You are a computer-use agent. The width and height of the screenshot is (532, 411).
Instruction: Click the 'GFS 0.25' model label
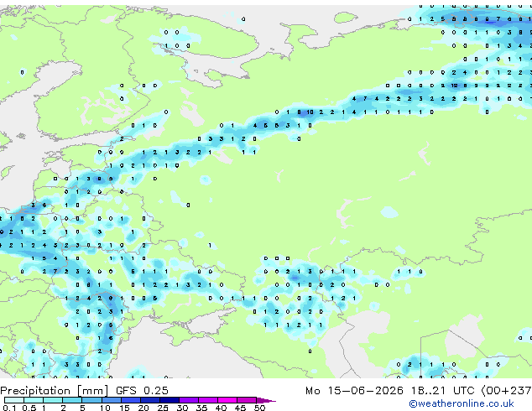pyautogui.click(x=142, y=391)
